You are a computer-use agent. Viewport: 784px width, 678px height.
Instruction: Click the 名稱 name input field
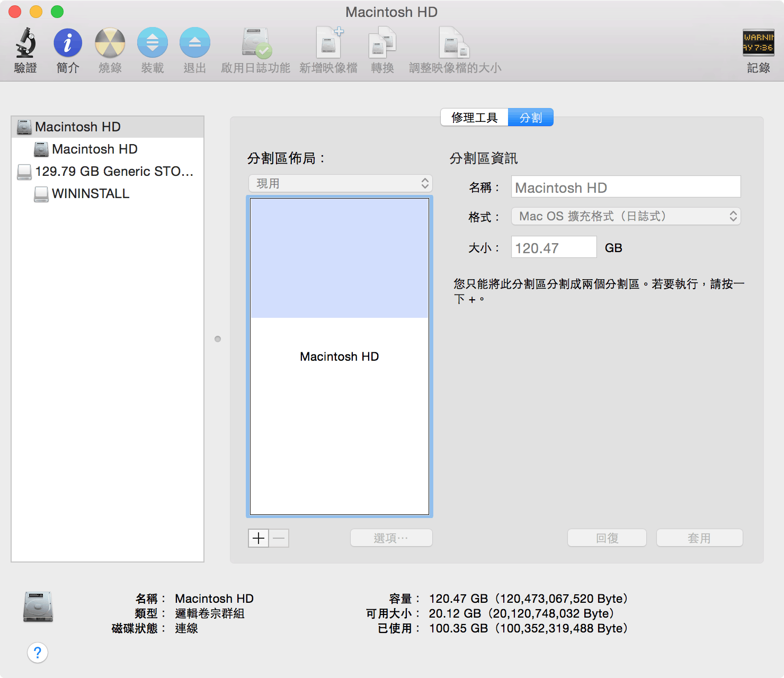[626, 187]
